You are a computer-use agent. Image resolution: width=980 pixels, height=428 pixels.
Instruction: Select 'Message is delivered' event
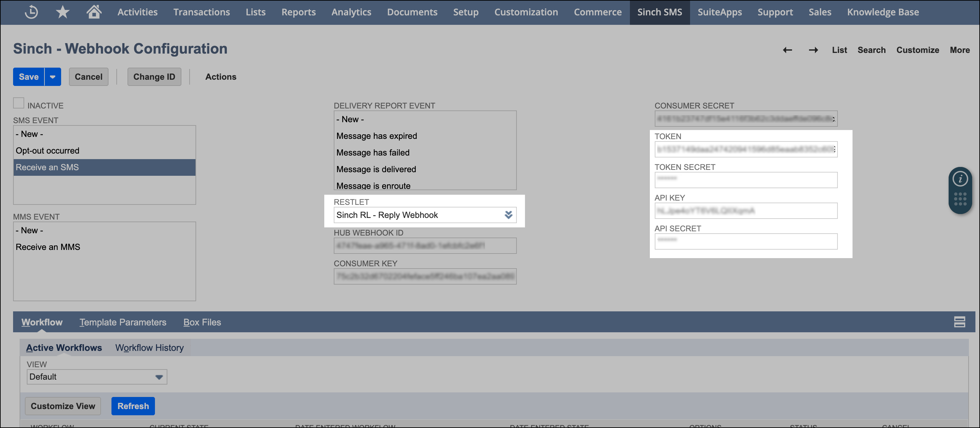pyautogui.click(x=425, y=170)
